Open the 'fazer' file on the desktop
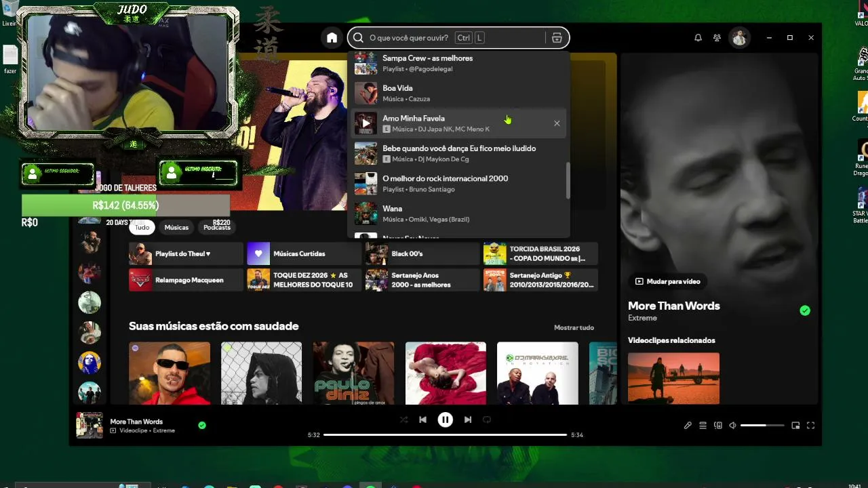Viewport: 868px width, 488px height. click(10, 60)
